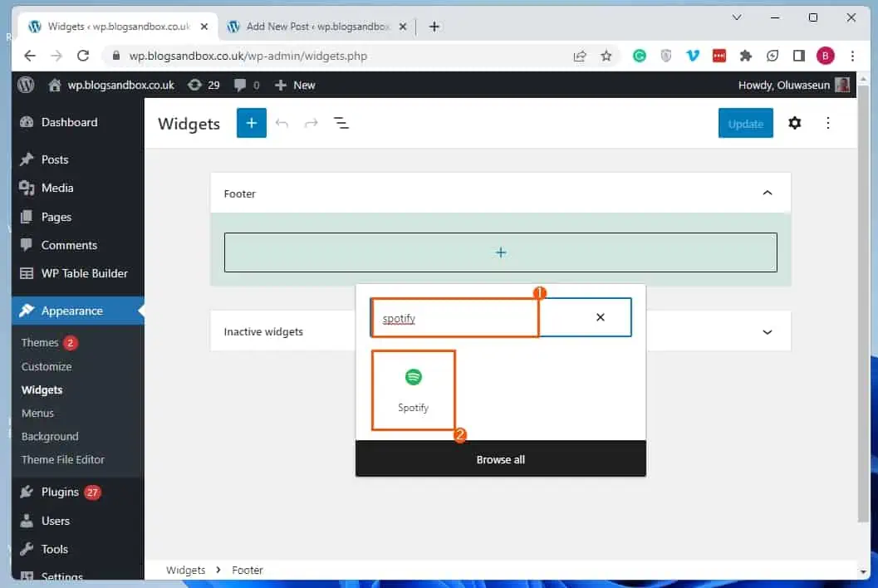Click the redo arrow in Widgets toolbar
Screen dimensions: 878x588
point(311,123)
